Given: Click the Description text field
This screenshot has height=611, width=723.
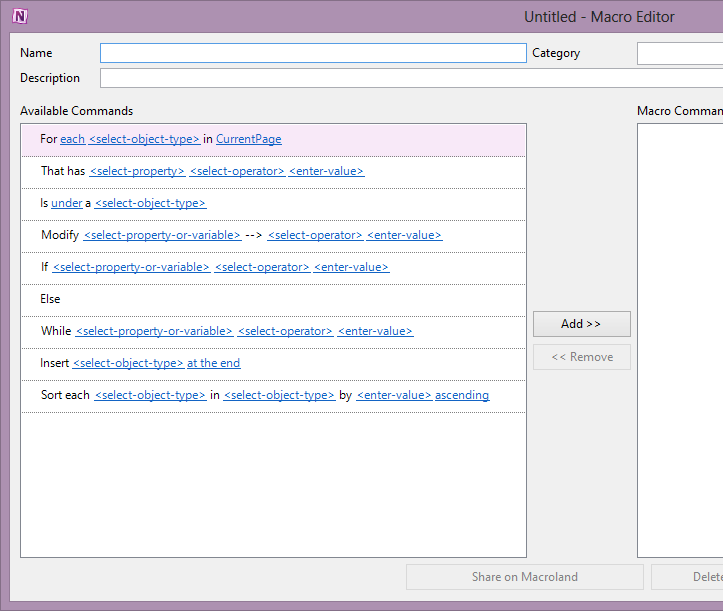Looking at the screenshot, I should click(410, 78).
